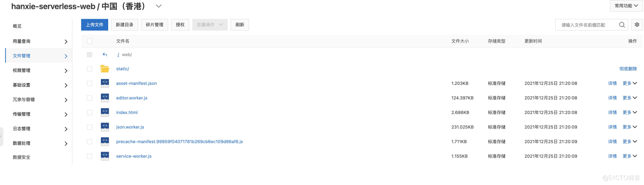
Task: Open the 常用功能 dropdown
Action: point(626,6)
